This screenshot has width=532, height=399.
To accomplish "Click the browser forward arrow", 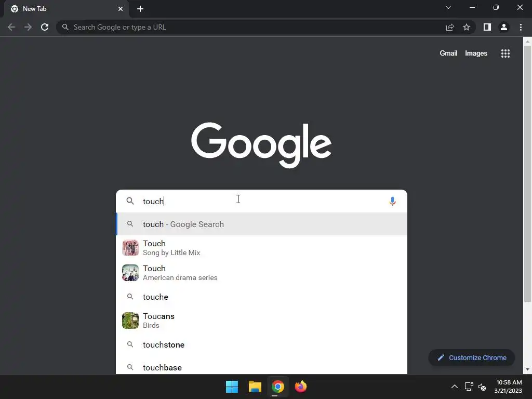I will [28, 27].
